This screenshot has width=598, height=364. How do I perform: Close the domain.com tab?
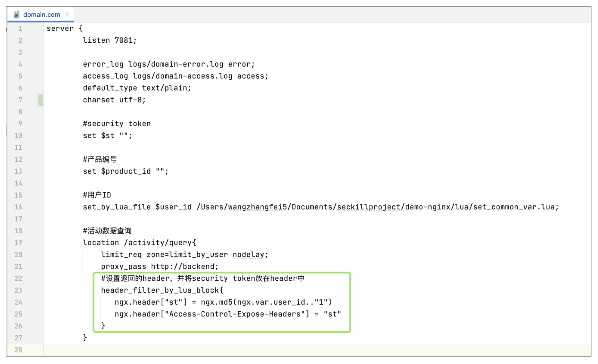[x=67, y=15]
